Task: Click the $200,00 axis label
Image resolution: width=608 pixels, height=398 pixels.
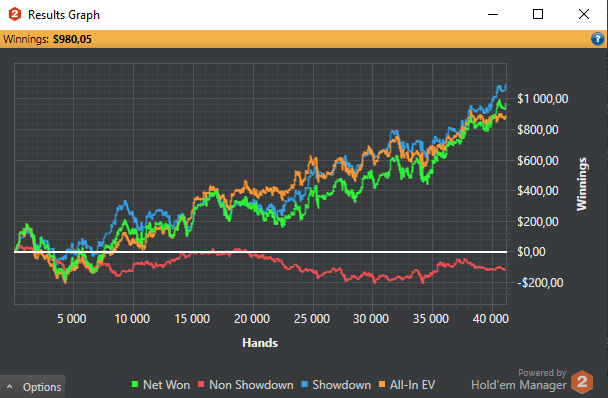Action: [538, 221]
